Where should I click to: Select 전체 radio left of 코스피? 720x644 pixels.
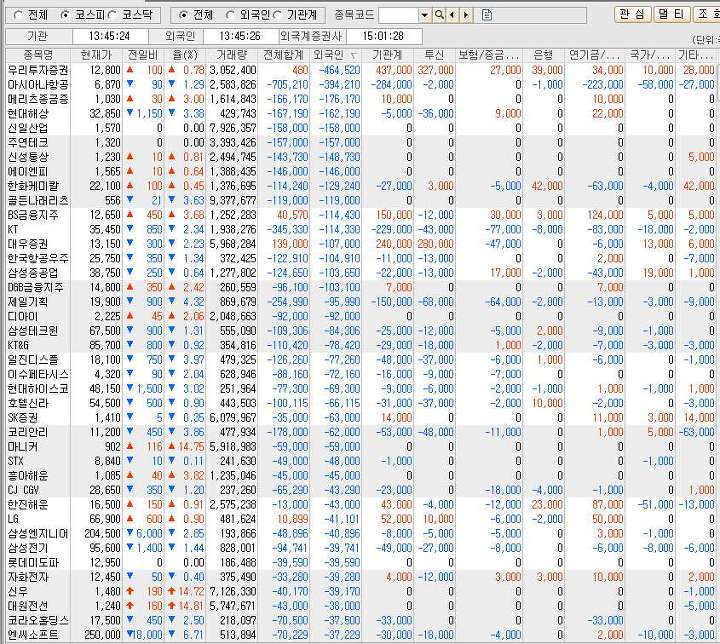click(18, 15)
